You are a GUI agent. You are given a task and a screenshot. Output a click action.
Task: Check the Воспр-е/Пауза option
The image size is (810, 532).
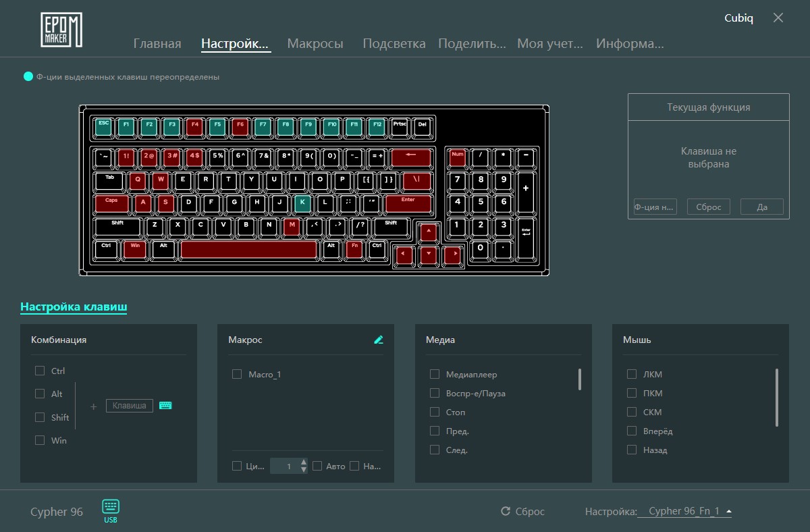click(435, 393)
